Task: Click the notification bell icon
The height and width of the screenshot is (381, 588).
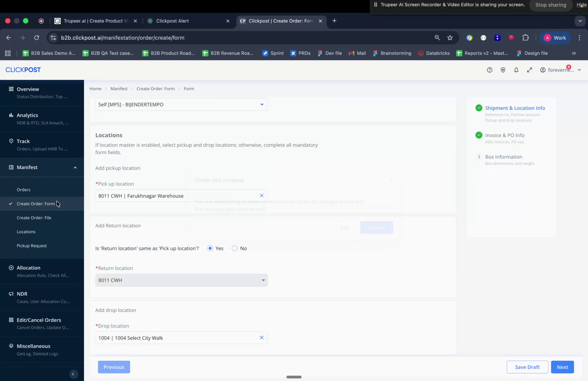Action: coord(516,70)
